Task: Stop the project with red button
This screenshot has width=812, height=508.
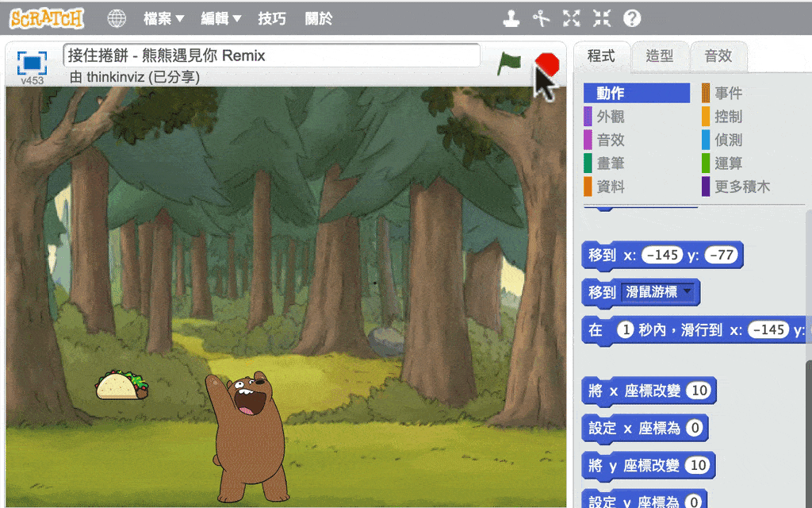Action: click(547, 64)
